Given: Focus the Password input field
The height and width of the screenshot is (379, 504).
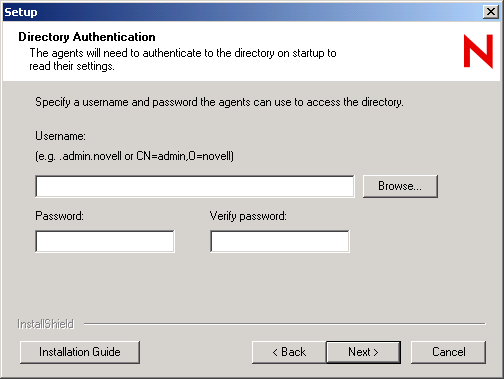Looking at the screenshot, I should [105, 241].
